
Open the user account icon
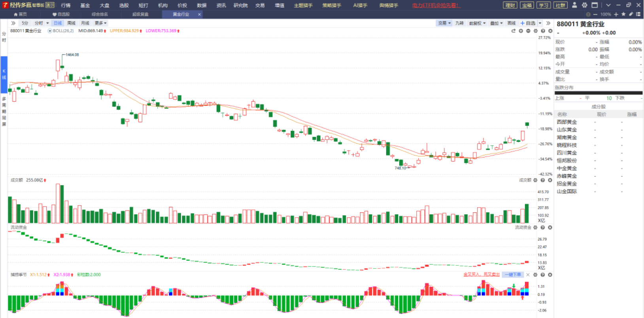tap(574, 5)
